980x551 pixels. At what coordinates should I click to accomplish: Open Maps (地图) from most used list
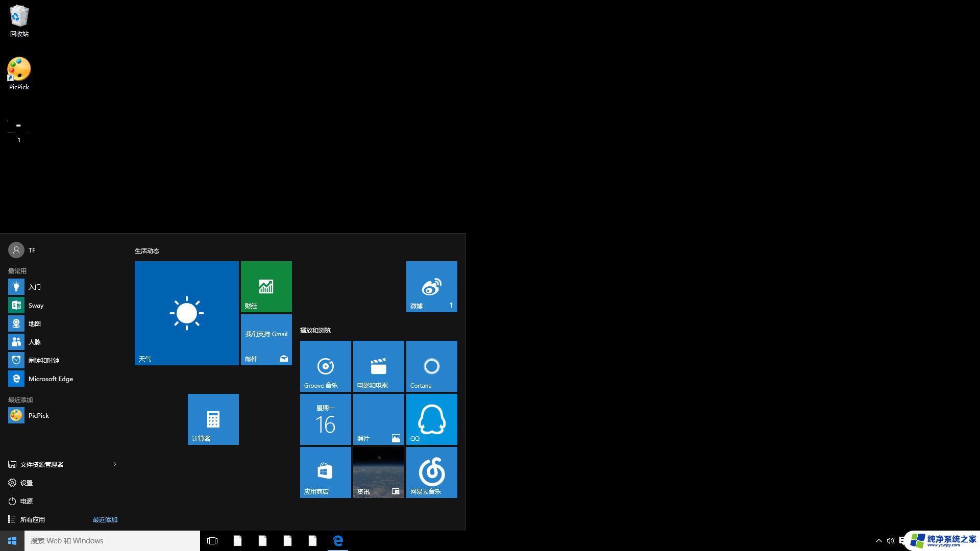[63, 323]
